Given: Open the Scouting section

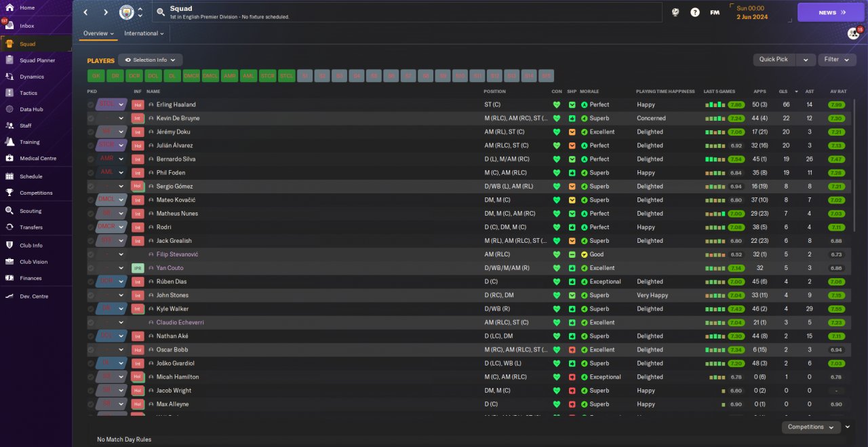Looking at the screenshot, I should (x=31, y=211).
